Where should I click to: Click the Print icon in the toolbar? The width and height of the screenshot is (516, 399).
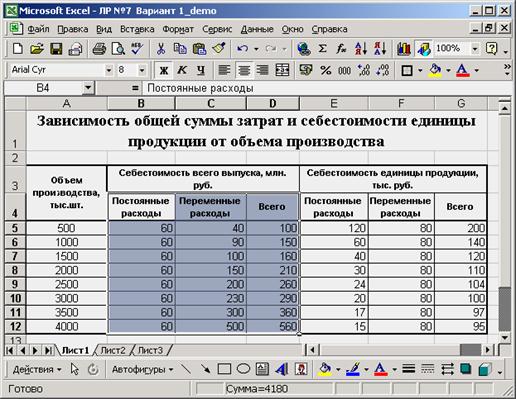(x=99, y=49)
